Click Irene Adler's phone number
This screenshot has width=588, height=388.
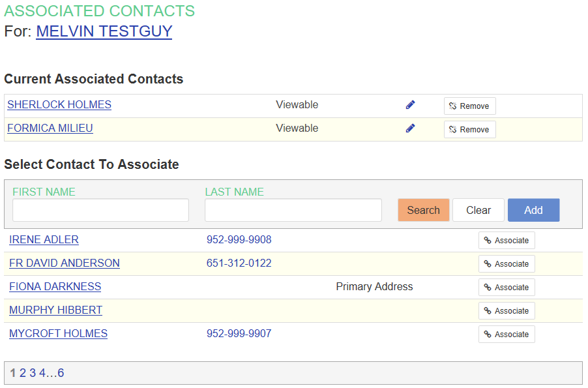tap(239, 240)
